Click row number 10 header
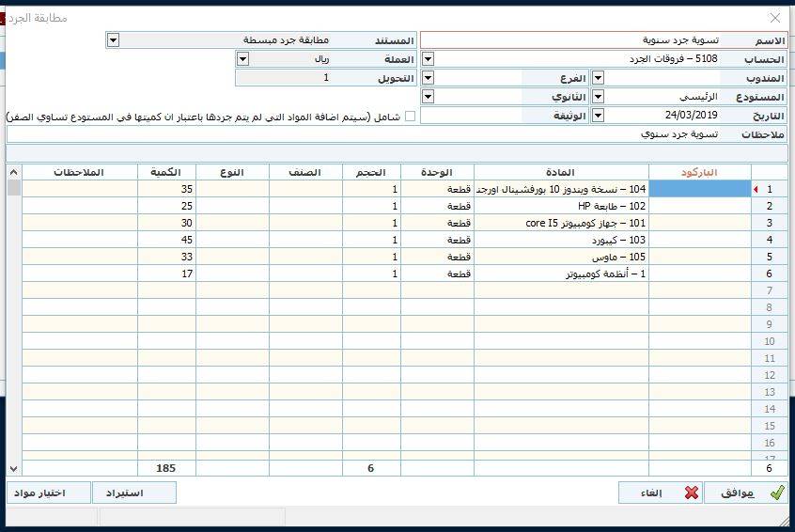The height and width of the screenshot is (532, 795). (769, 341)
